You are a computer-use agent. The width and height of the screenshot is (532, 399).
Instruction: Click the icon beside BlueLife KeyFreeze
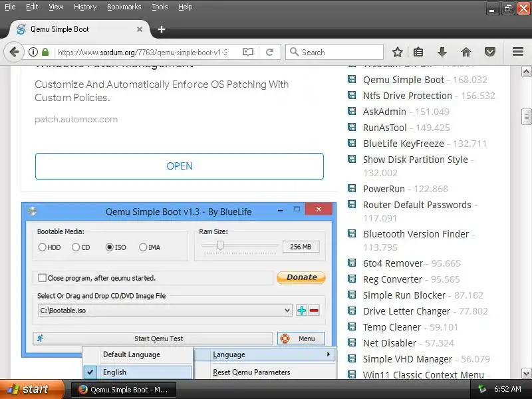click(352, 143)
